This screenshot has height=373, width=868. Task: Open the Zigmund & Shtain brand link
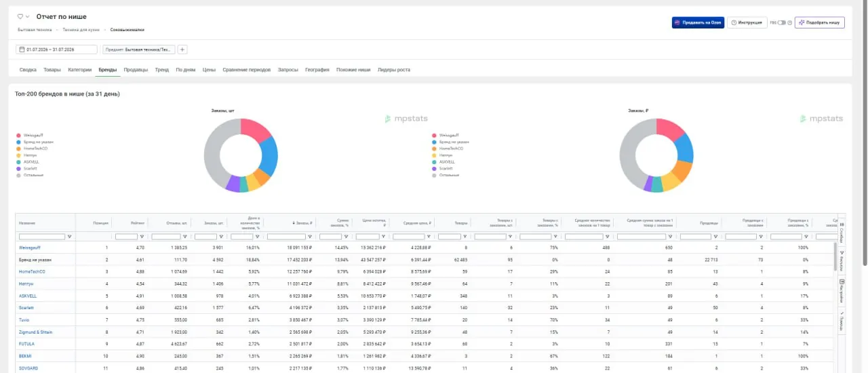click(x=36, y=332)
